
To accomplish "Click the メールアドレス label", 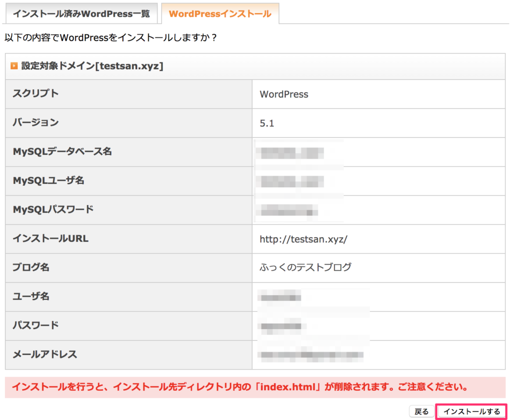I will 45,354.
